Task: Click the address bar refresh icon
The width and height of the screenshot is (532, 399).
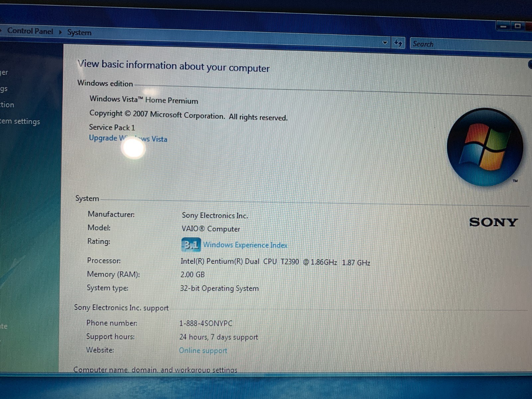Action: [398, 43]
